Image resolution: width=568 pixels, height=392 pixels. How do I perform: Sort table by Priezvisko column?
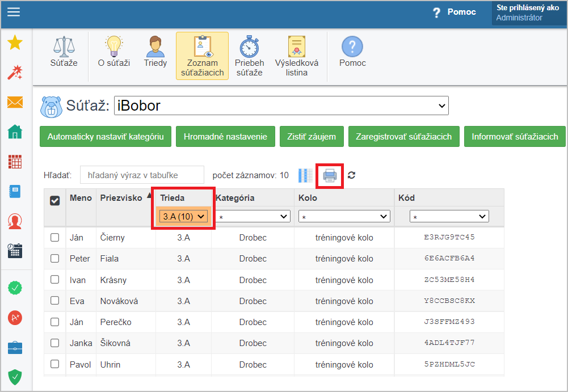(x=121, y=198)
